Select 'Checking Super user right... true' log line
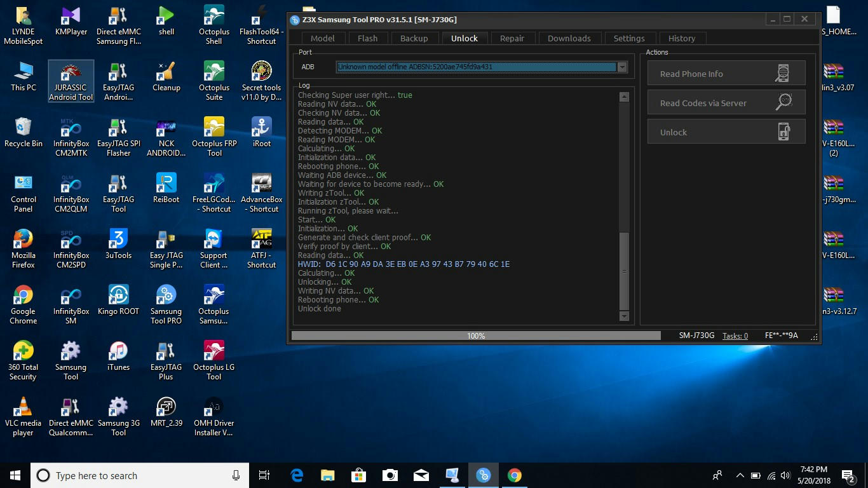 click(355, 95)
